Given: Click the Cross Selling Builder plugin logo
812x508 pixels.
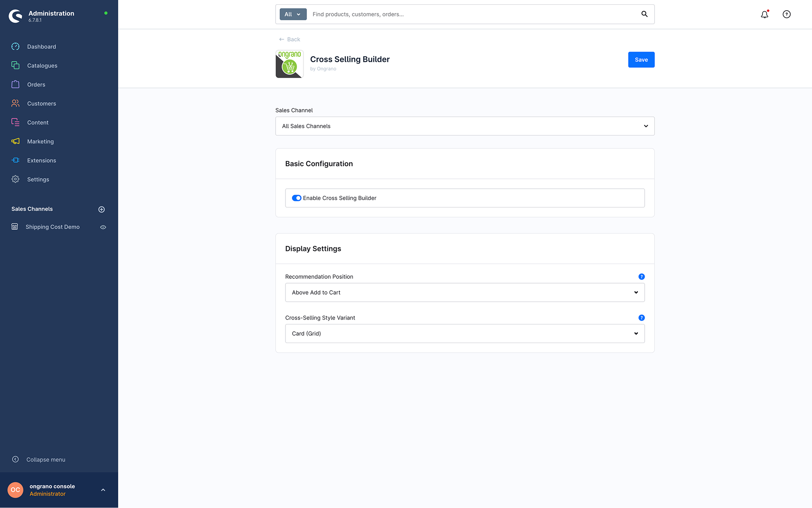Looking at the screenshot, I should point(289,64).
